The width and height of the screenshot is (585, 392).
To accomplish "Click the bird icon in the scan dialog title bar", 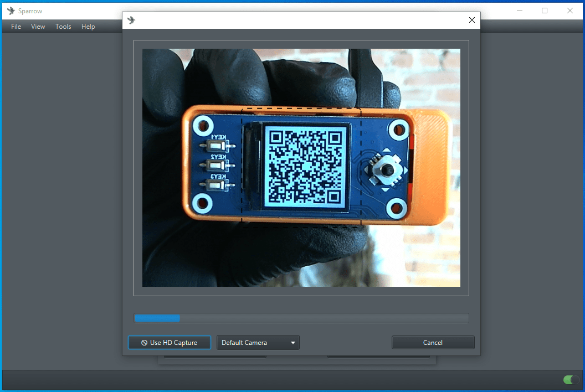I will click(131, 20).
